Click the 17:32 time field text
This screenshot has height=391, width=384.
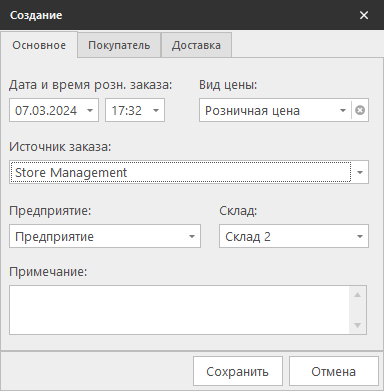pos(127,110)
